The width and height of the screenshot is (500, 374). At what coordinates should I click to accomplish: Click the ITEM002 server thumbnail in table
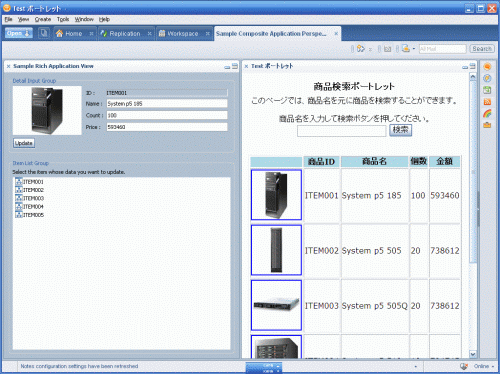tap(276, 250)
